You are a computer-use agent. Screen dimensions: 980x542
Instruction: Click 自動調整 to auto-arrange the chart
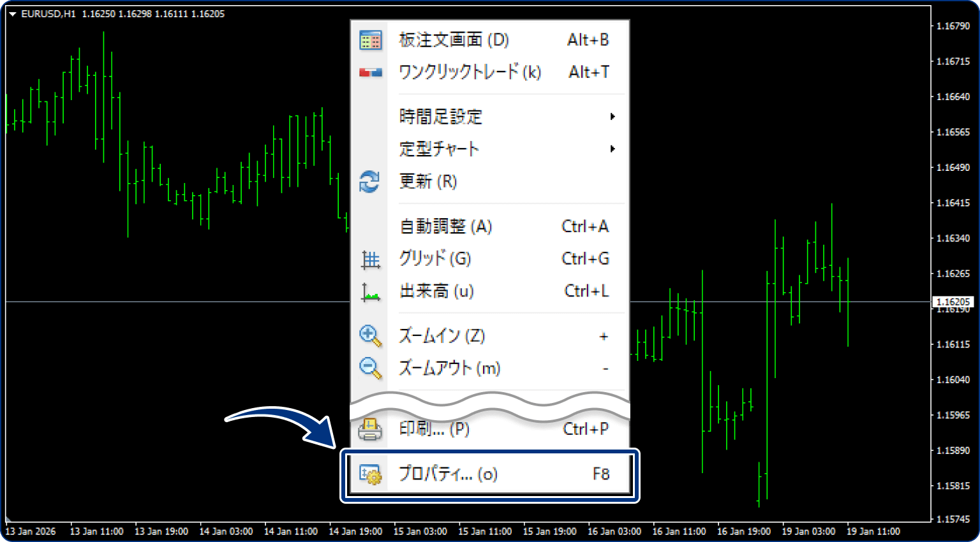(x=447, y=226)
